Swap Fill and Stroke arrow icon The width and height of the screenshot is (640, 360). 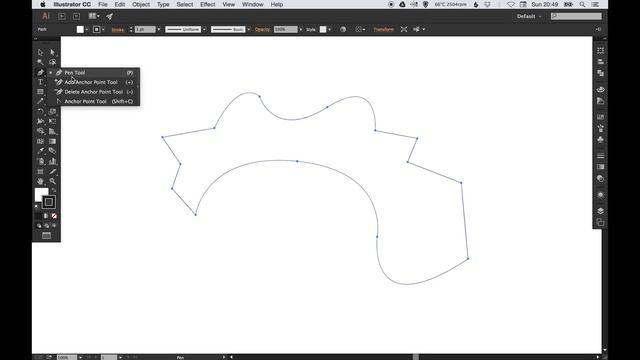pos(53,190)
